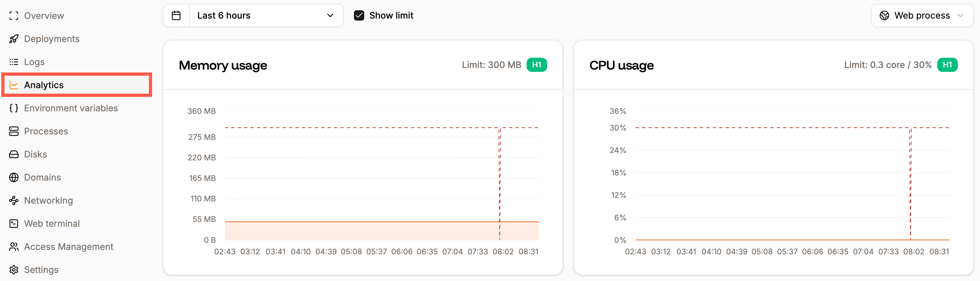Open Disks via the drive icon
Image resolution: width=980 pixels, height=281 pixels.
(14, 154)
